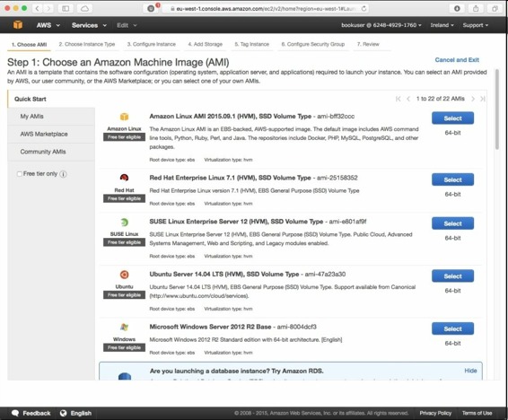The image size is (508, 420).
Task: Go back using Safari back arrow
Action: pos(38,9)
